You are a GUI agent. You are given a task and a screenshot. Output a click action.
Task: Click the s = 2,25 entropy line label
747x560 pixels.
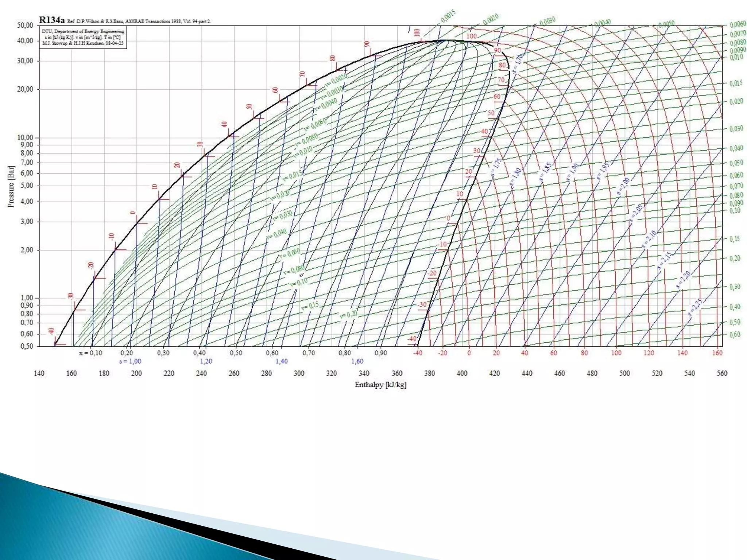(695, 307)
